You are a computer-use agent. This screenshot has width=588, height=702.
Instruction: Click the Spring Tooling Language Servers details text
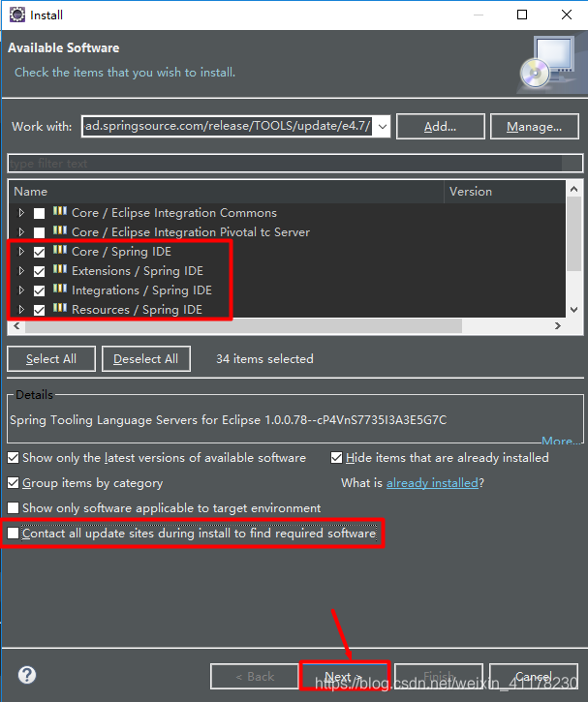(x=229, y=420)
